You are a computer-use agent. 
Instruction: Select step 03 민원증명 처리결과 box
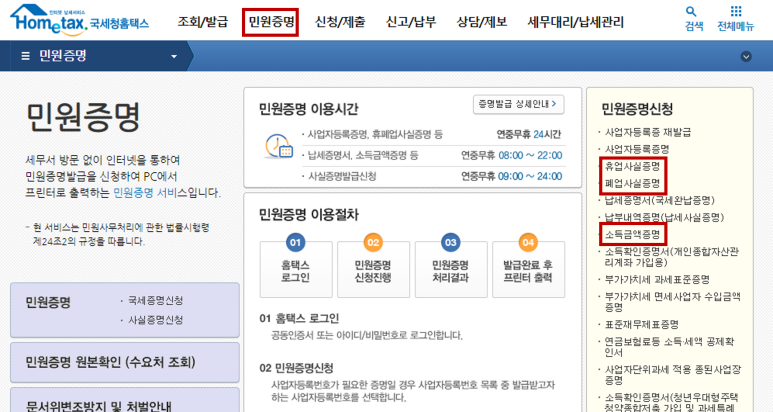click(451, 270)
